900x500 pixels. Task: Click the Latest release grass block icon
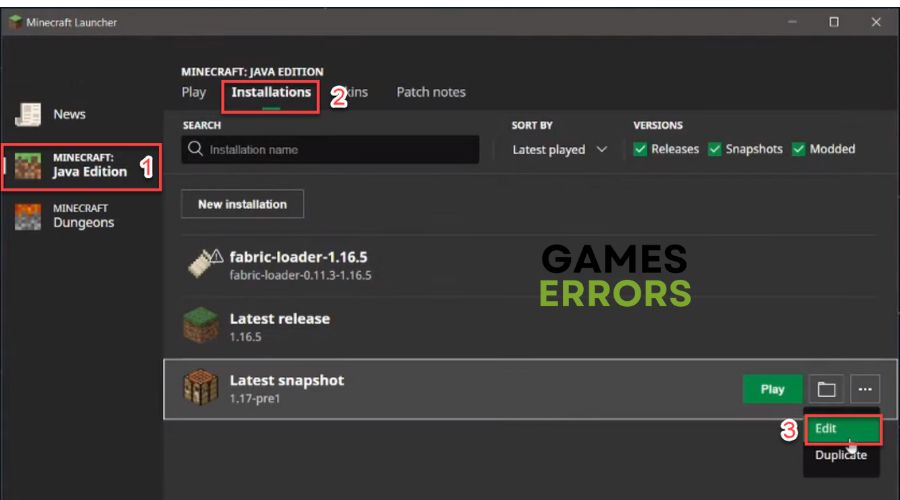(200, 325)
